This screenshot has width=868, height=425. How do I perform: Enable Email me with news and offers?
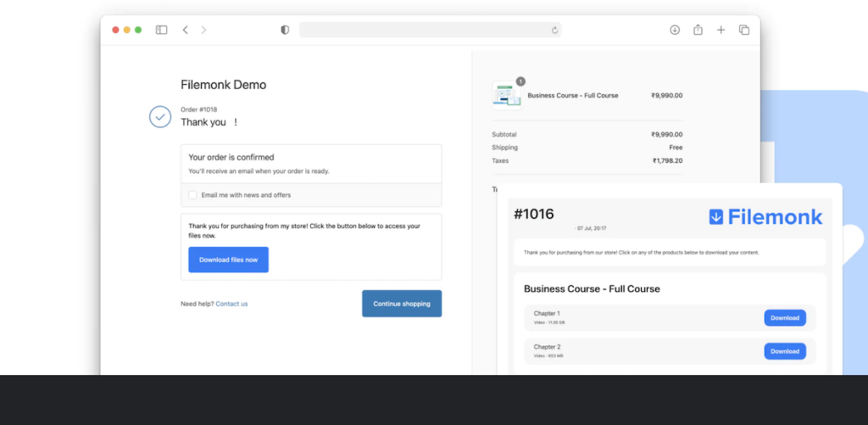[192, 195]
